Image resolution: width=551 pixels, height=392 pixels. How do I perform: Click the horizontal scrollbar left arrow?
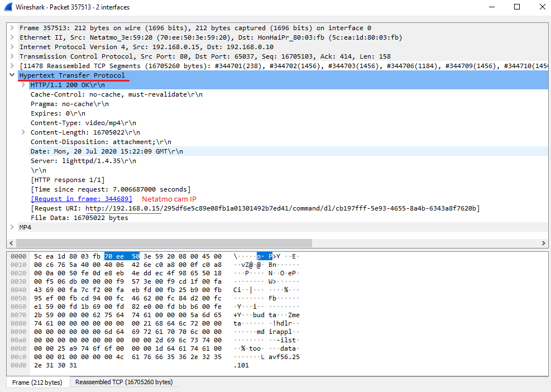coord(11,243)
